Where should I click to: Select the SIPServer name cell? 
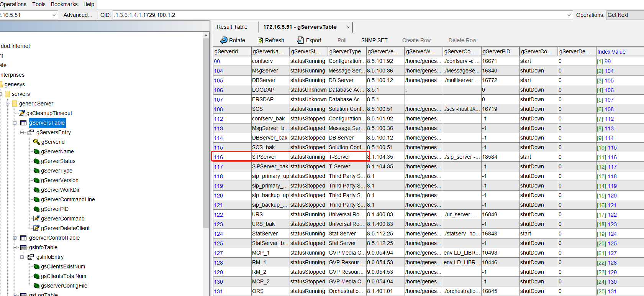[x=270, y=157]
